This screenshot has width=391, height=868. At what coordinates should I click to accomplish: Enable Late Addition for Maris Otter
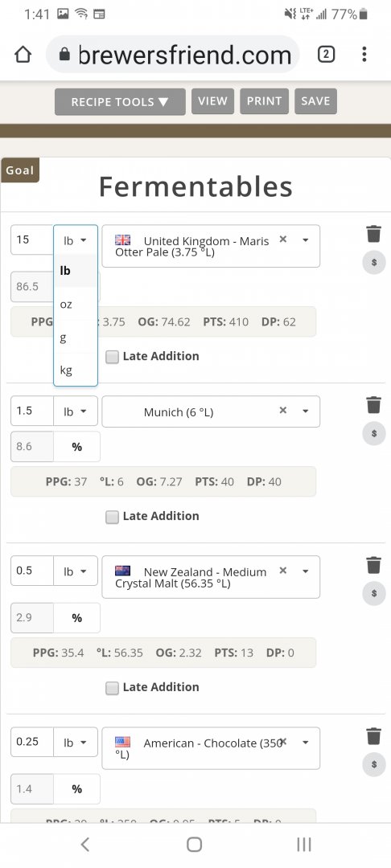pyautogui.click(x=113, y=357)
